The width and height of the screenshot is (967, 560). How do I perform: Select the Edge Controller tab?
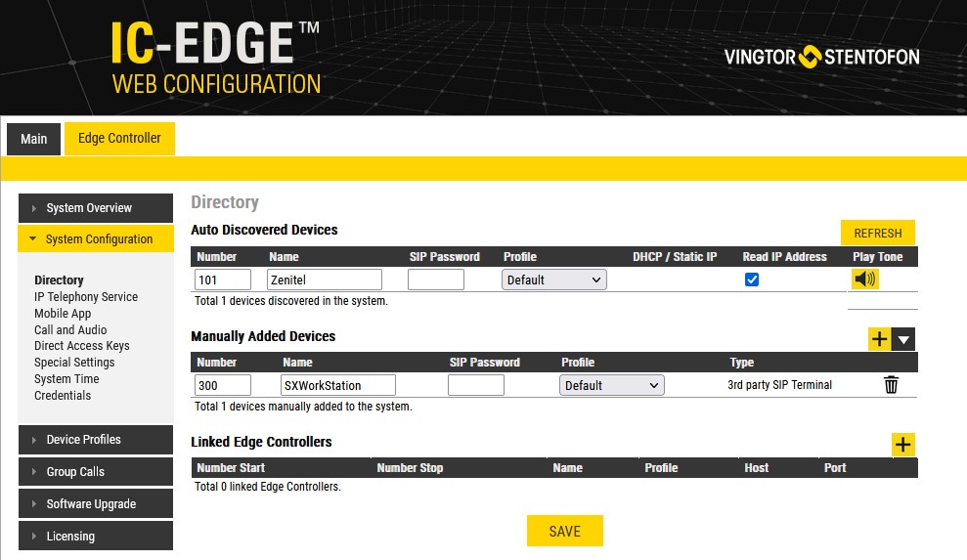pyautogui.click(x=119, y=139)
